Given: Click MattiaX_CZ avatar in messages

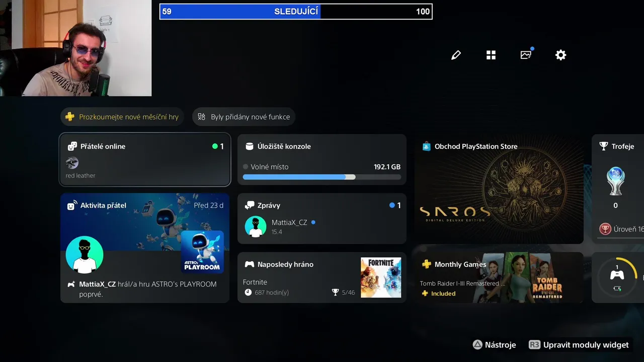Looking at the screenshot, I should coord(256,227).
